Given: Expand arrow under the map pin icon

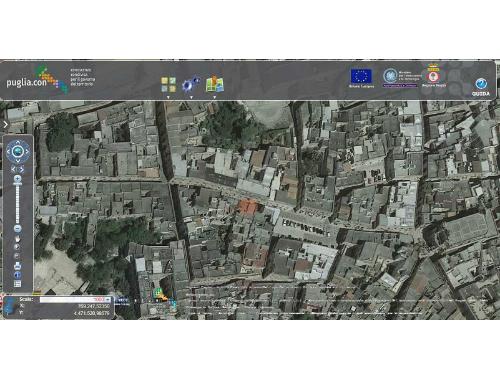Looking at the screenshot, I should (x=214, y=97).
